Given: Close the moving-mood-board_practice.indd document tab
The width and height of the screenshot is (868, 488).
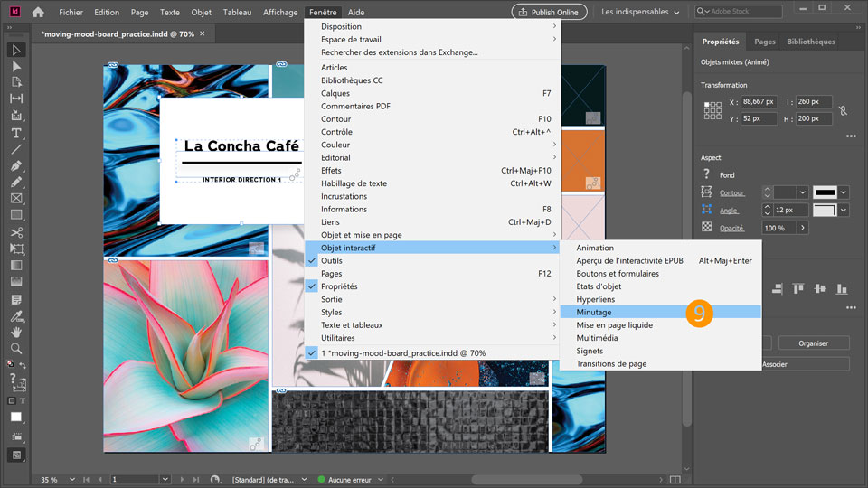Looking at the screenshot, I should coord(203,33).
